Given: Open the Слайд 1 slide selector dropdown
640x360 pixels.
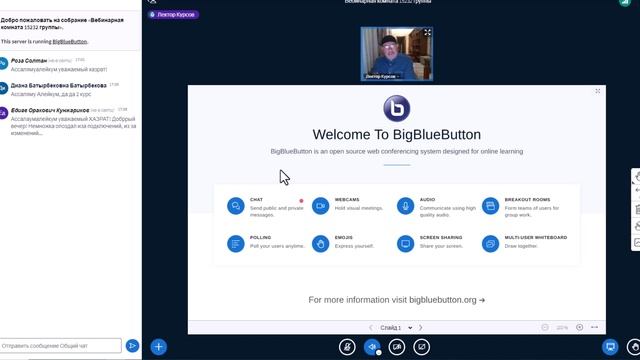Looking at the screenshot, I should coord(396,327).
